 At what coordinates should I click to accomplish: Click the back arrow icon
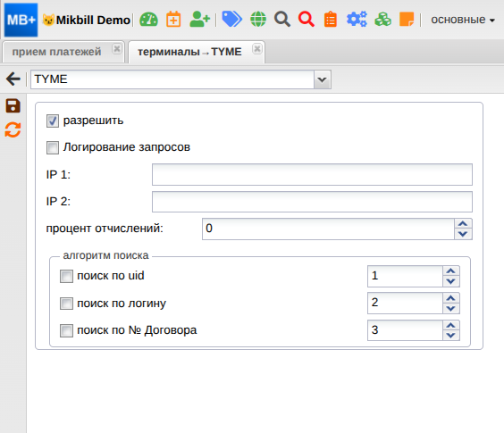13,79
